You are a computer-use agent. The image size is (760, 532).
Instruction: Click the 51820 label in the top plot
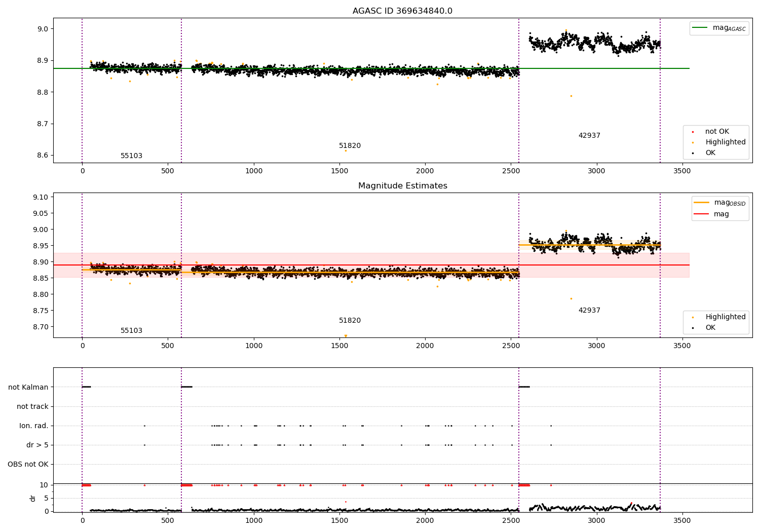(350, 146)
